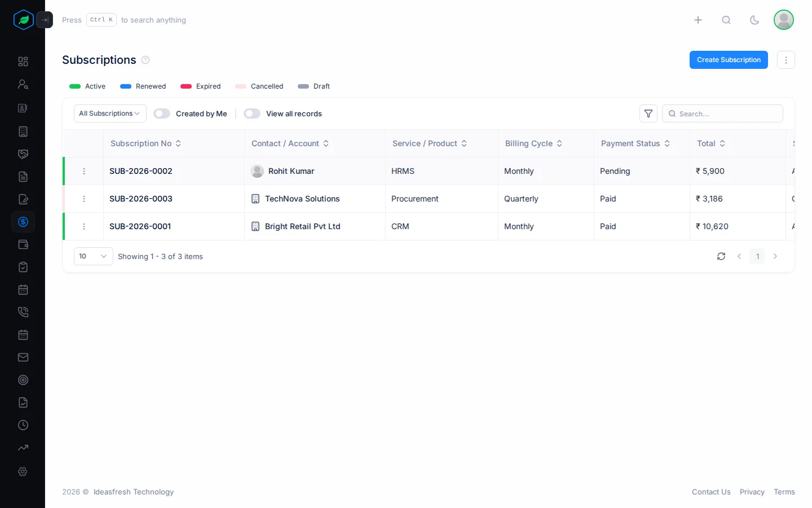812x508 pixels.
Task: Open the wallet sidebar icon
Action: point(23,244)
